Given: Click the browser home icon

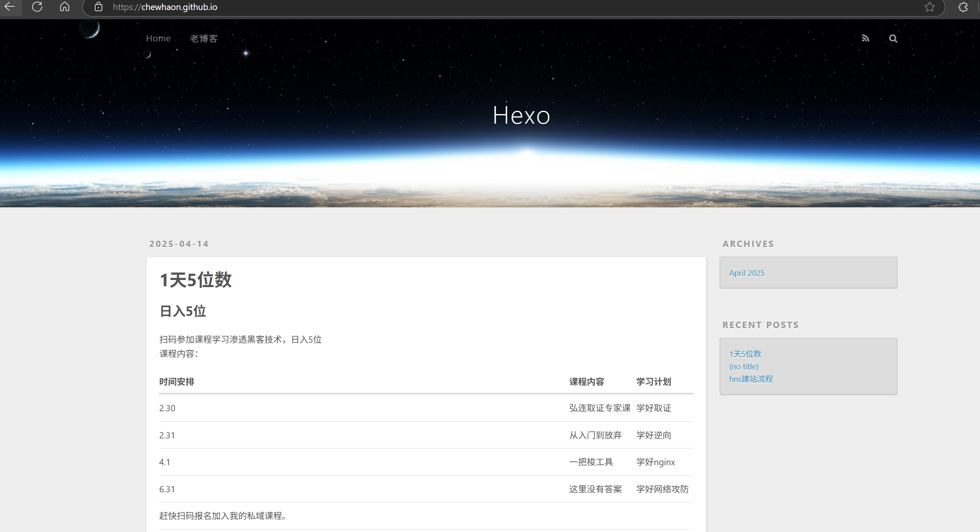Looking at the screenshot, I should 65,7.
